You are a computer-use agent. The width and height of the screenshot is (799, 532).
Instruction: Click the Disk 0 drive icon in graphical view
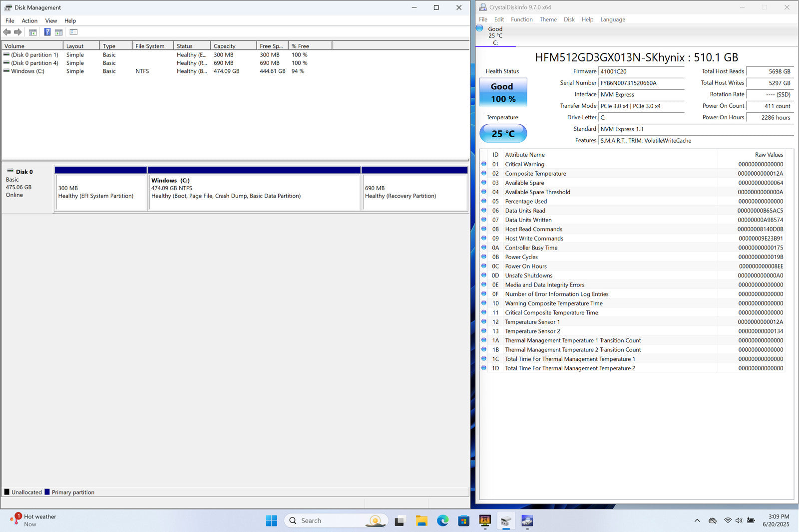10,171
